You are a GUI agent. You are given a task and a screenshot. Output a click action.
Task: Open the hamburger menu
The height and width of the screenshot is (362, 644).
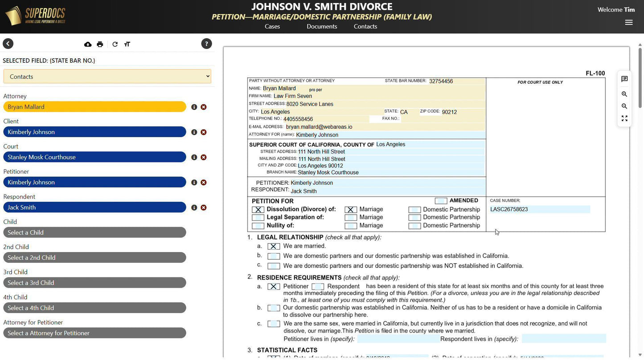pyautogui.click(x=629, y=22)
